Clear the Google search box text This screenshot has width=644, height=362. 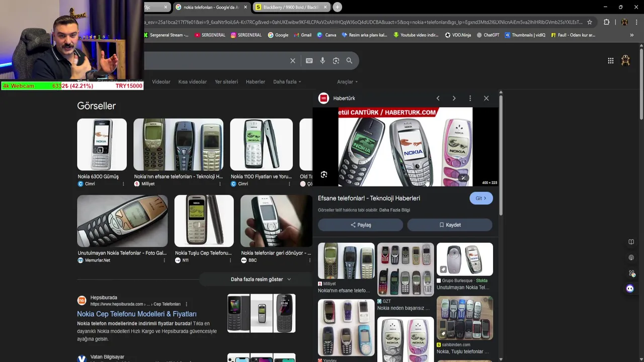point(293,61)
